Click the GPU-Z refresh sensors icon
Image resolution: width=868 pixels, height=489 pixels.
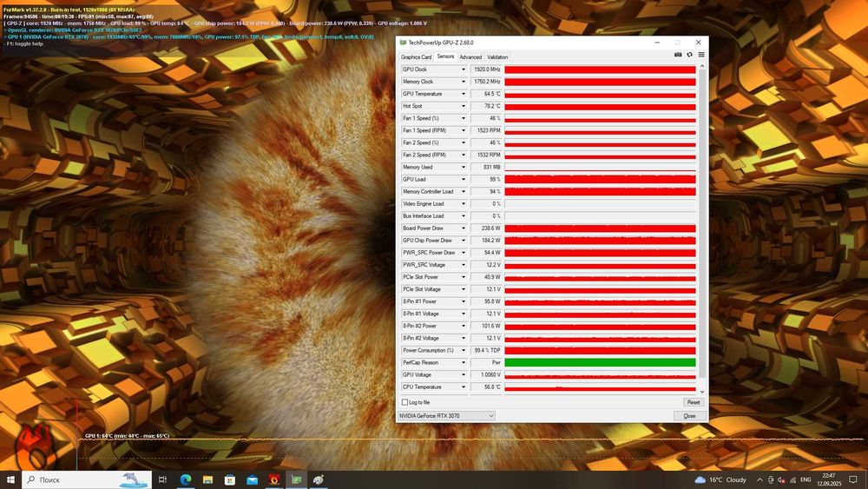point(690,55)
